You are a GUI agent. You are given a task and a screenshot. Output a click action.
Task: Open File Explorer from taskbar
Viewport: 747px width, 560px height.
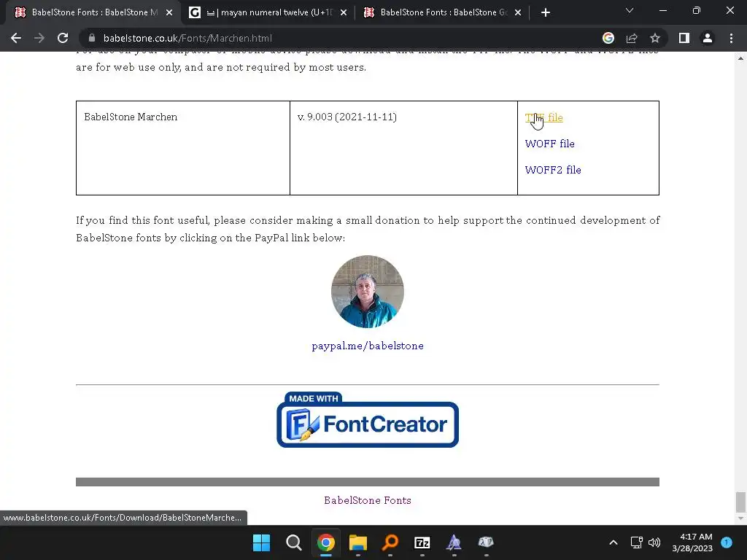coord(357,542)
